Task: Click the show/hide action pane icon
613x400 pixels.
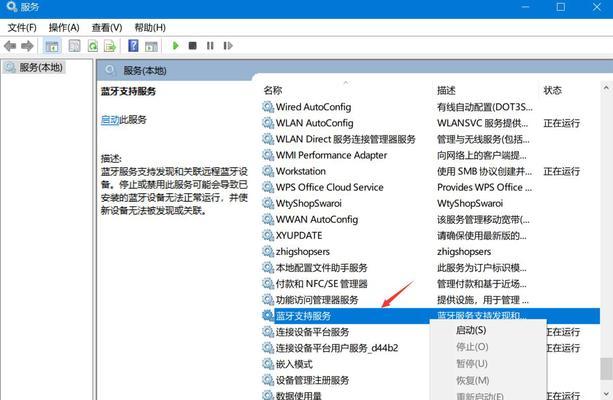Action: (x=151, y=46)
